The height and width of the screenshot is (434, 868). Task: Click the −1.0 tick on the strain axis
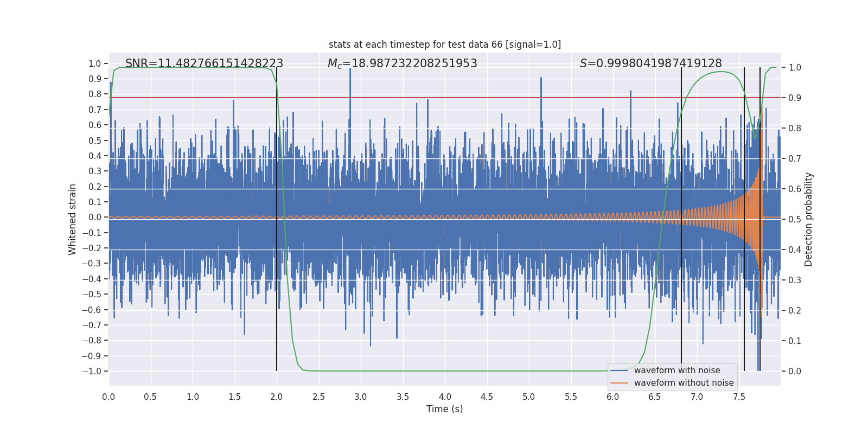point(92,371)
